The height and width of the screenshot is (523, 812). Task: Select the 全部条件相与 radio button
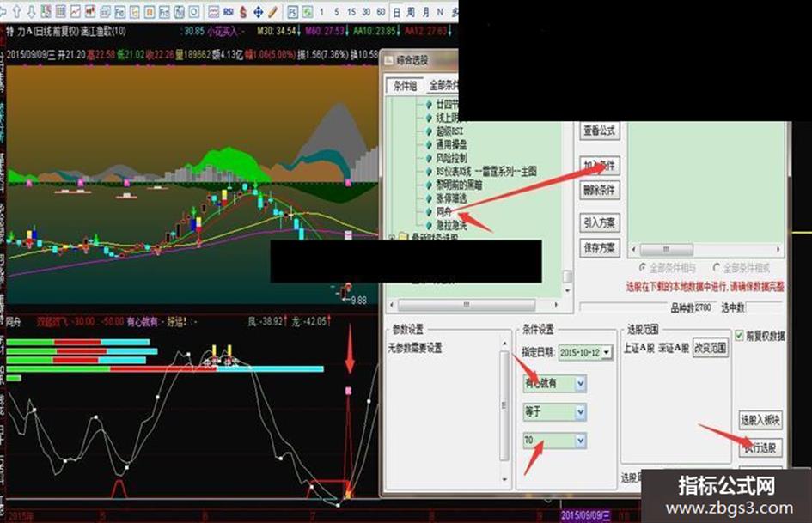[x=643, y=267]
